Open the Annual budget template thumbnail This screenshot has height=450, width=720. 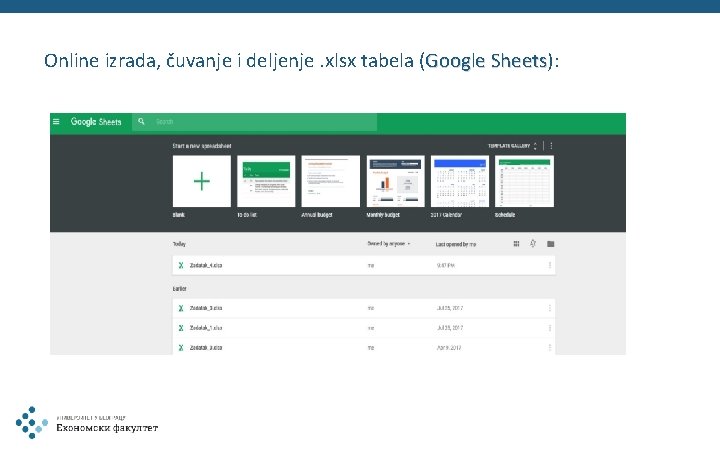click(x=331, y=181)
